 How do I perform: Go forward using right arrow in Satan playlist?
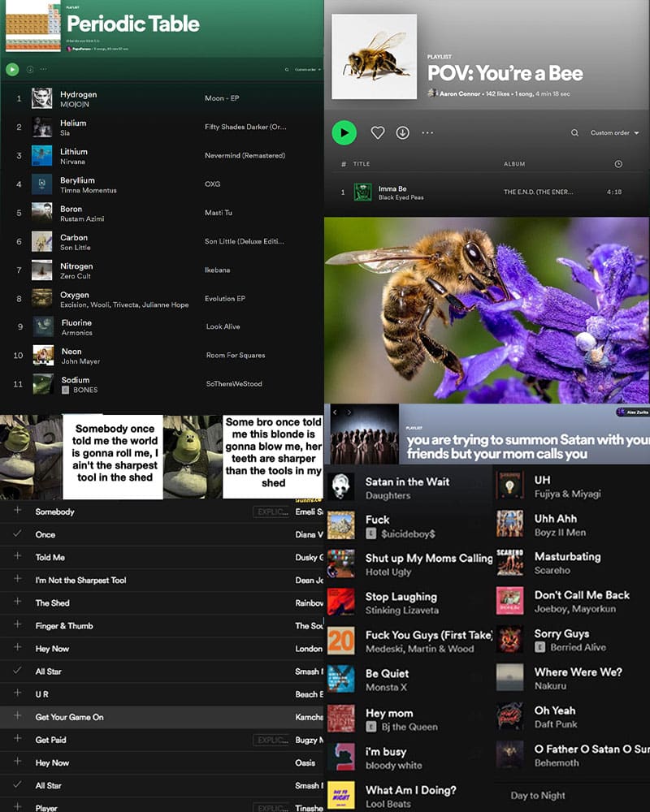click(349, 412)
